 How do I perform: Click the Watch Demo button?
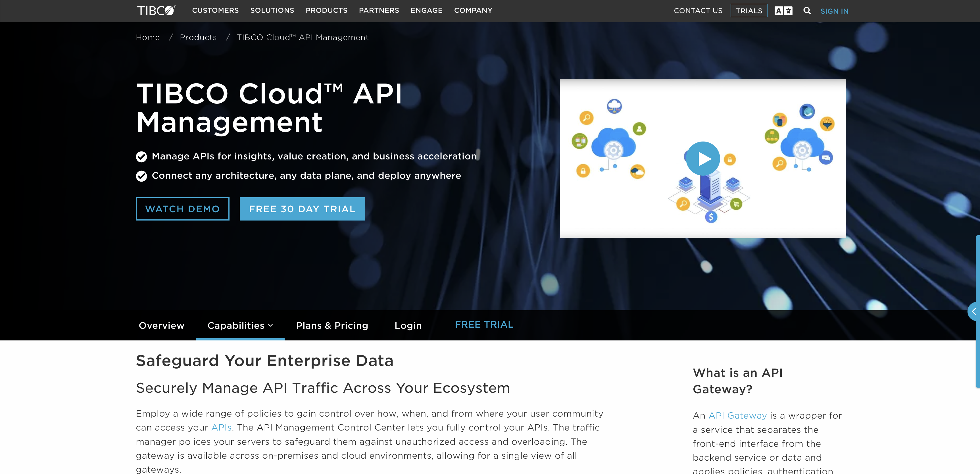coord(182,209)
